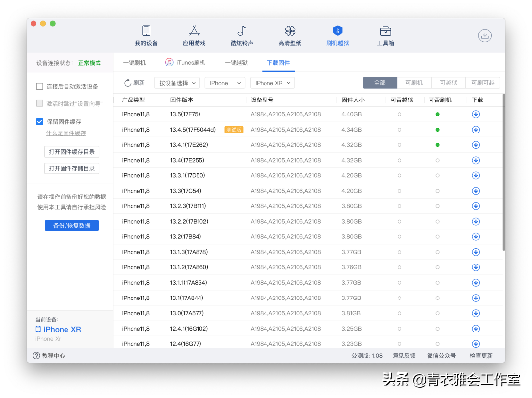Click the current device name iPhone XR
532x398 pixels.
coord(62,330)
